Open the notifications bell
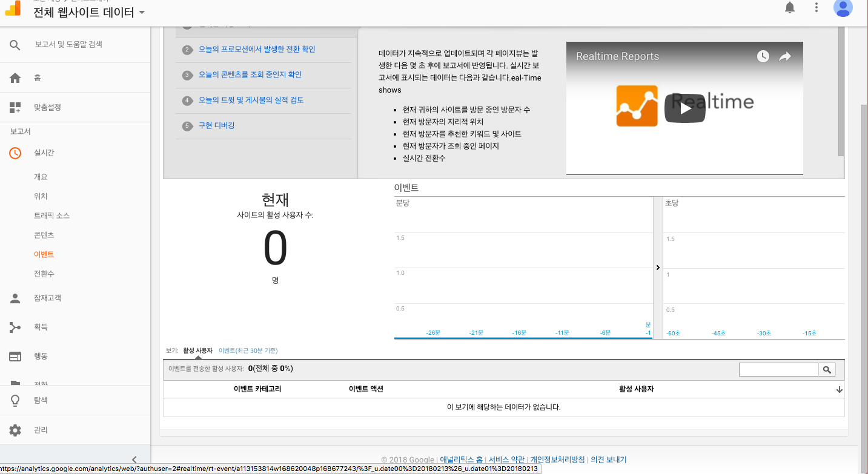 [x=790, y=7]
